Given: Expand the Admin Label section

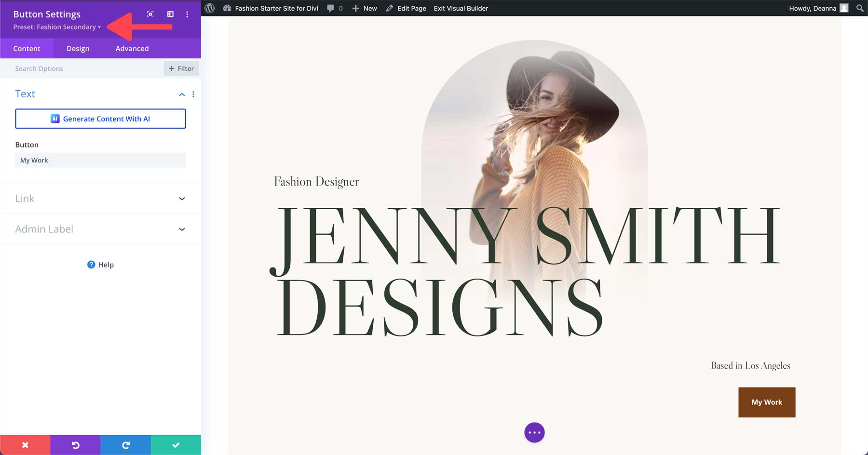Looking at the screenshot, I should point(100,229).
